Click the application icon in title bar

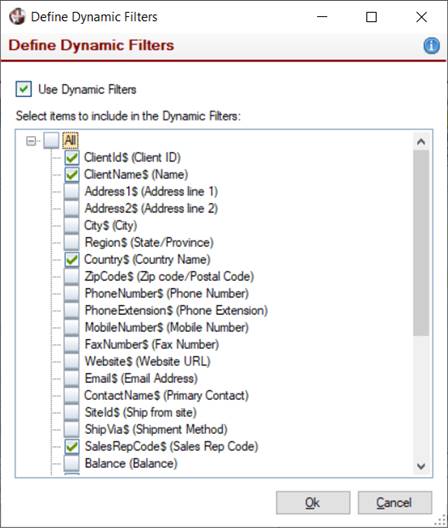[17, 16]
